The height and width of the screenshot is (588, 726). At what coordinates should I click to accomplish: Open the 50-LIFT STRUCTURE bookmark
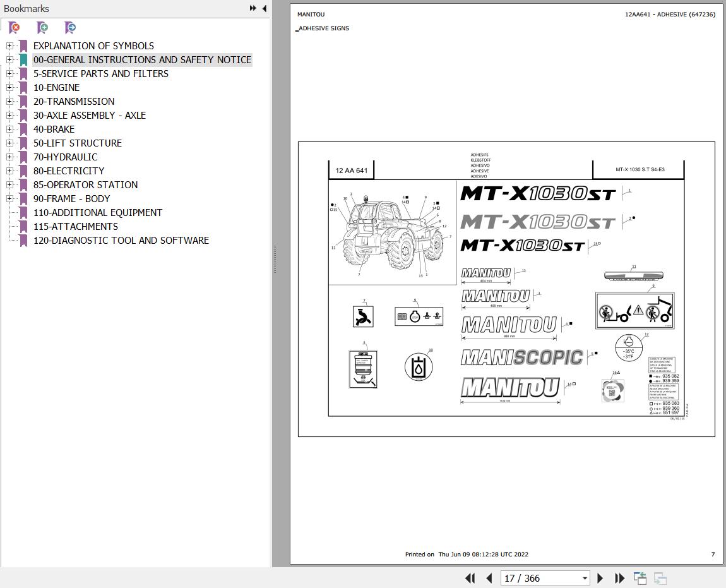tap(77, 143)
